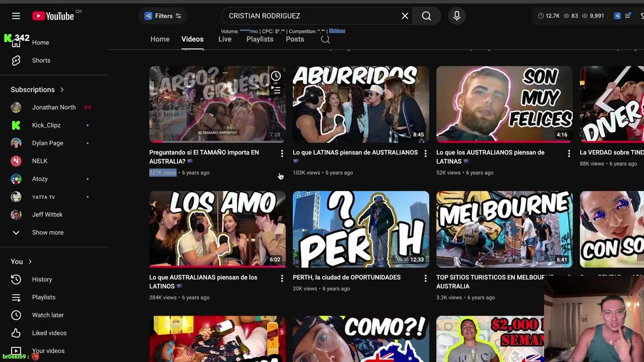Open La VERDAD sobre TINDER title
This screenshot has width=644, height=362.
[x=612, y=152]
